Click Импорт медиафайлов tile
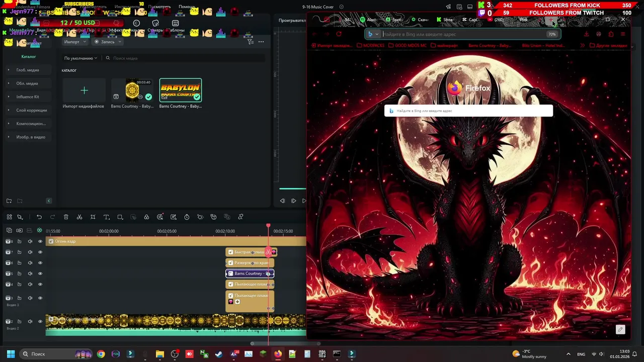Screen dimensions: 644x362 pos(84,94)
